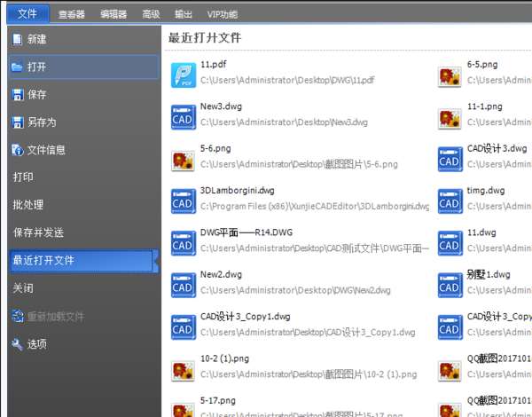The height and width of the screenshot is (417, 532).
Task: Open recent file 5-6.png by name
Action: [x=215, y=148]
